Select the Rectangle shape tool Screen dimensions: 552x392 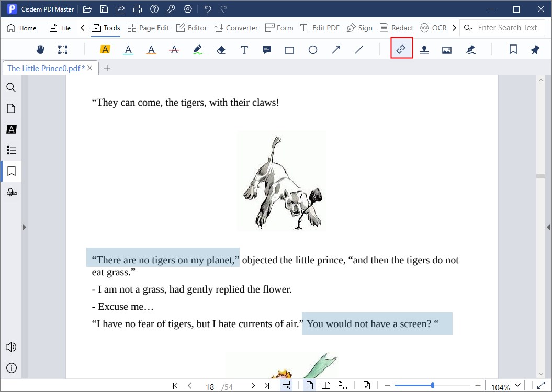(x=289, y=50)
